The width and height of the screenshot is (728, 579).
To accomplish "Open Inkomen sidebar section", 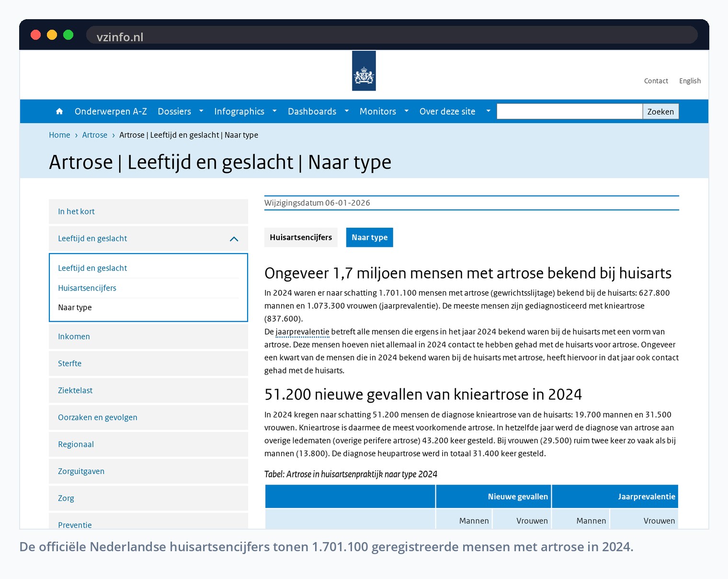I will tap(148, 336).
